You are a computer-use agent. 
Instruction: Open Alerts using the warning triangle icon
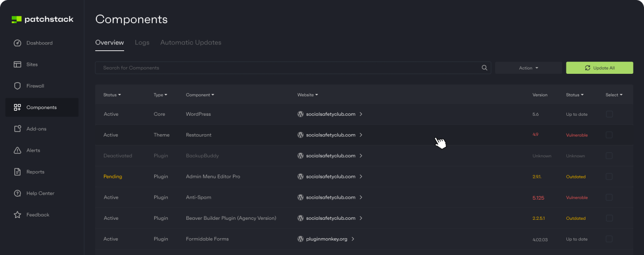[x=17, y=150]
